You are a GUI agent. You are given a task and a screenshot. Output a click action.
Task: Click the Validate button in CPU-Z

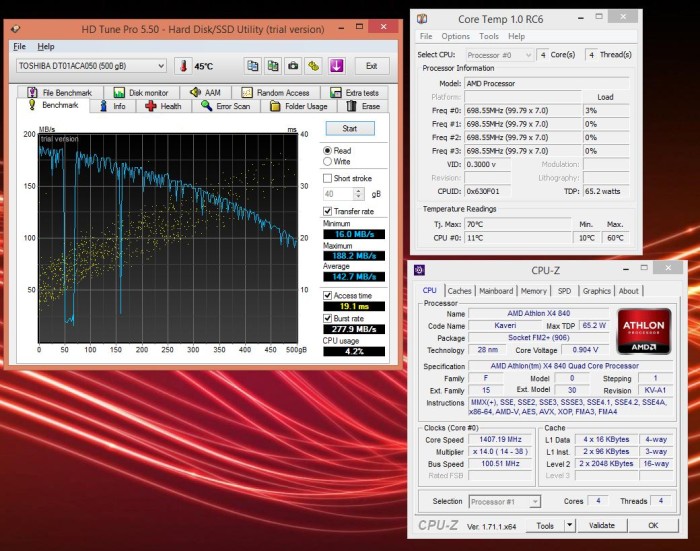coord(602,525)
